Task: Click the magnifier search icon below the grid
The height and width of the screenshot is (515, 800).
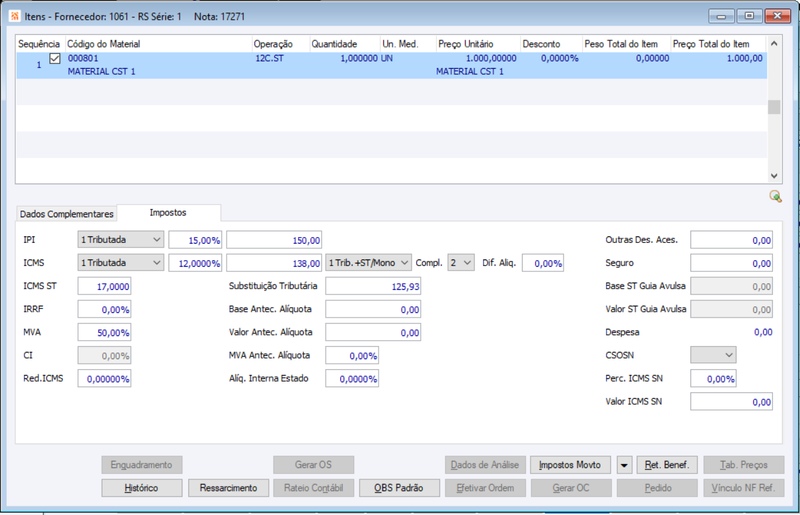Action: point(775,197)
